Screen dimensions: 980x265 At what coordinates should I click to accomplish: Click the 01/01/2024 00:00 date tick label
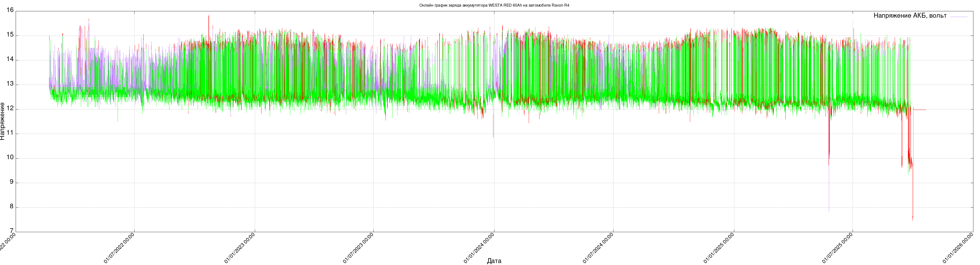click(479, 248)
